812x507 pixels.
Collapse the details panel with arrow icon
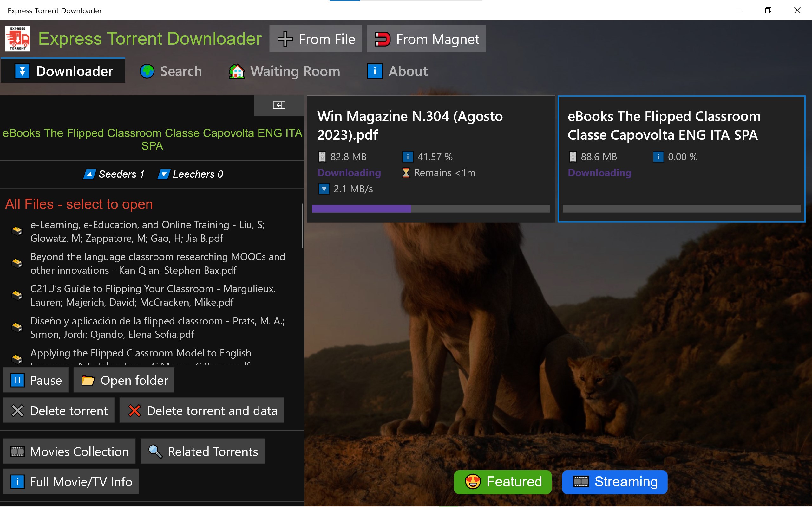click(279, 105)
